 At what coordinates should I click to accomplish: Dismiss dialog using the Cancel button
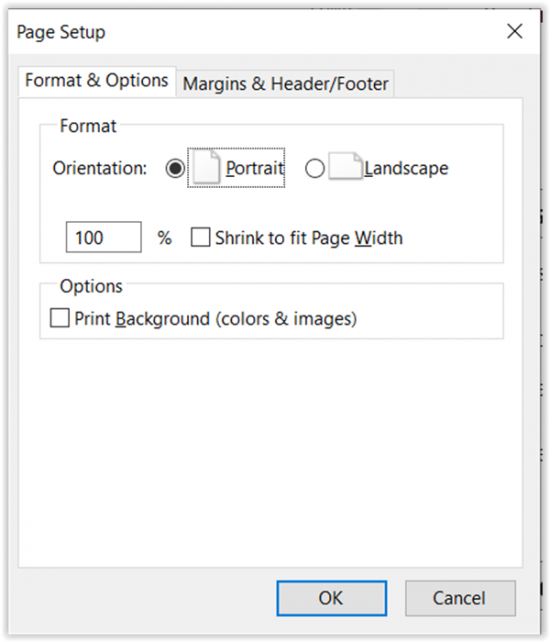click(460, 598)
